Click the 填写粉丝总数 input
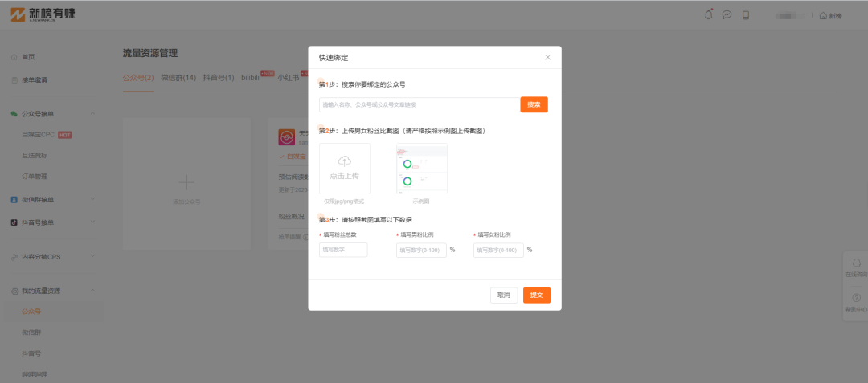The image size is (868, 383). click(343, 250)
